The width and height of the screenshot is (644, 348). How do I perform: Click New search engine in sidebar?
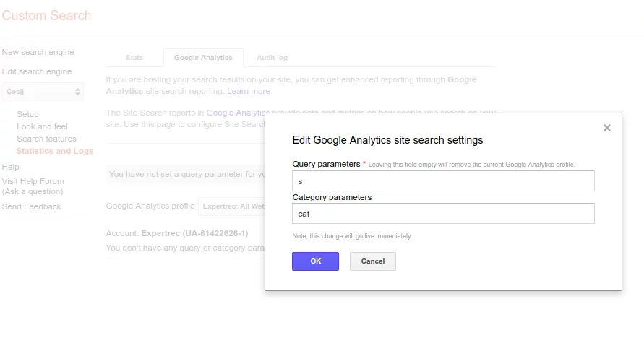(38, 52)
